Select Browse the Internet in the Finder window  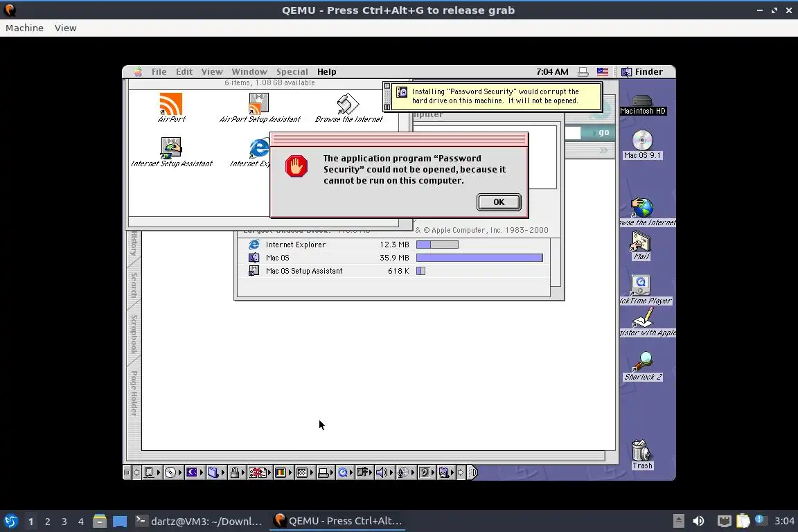click(348, 104)
